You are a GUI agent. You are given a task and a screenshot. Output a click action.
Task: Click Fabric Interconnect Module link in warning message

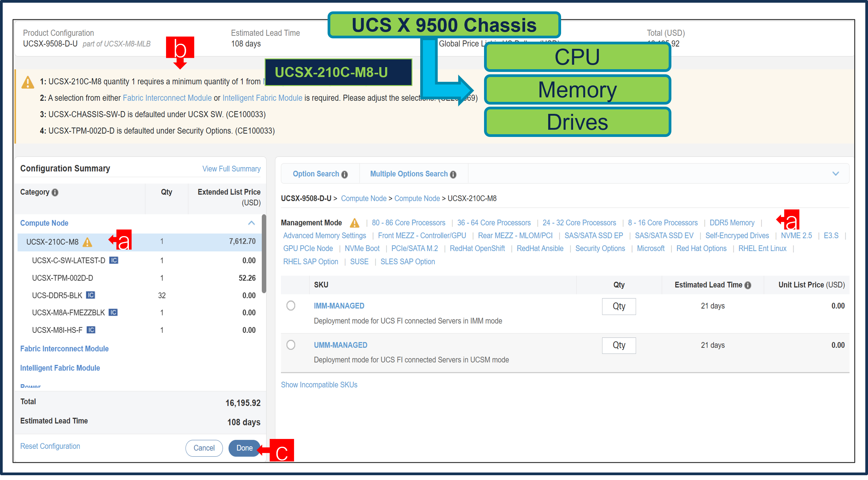(x=167, y=98)
